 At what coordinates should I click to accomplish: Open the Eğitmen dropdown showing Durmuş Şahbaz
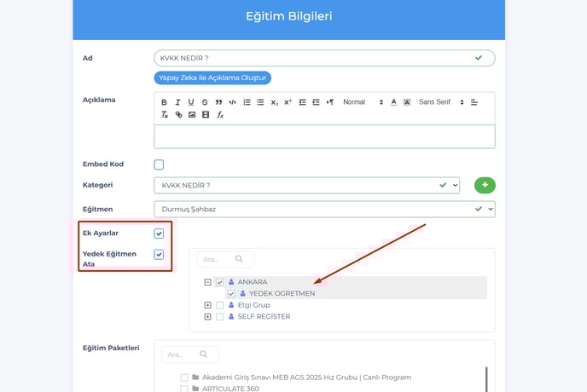tap(324, 209)
